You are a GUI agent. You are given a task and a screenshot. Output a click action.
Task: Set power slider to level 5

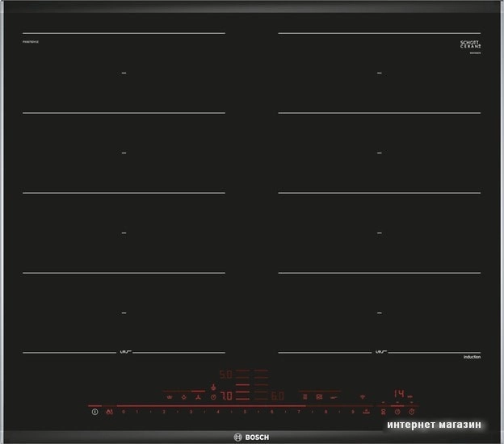pyautogui.click(x=245, y=412)
